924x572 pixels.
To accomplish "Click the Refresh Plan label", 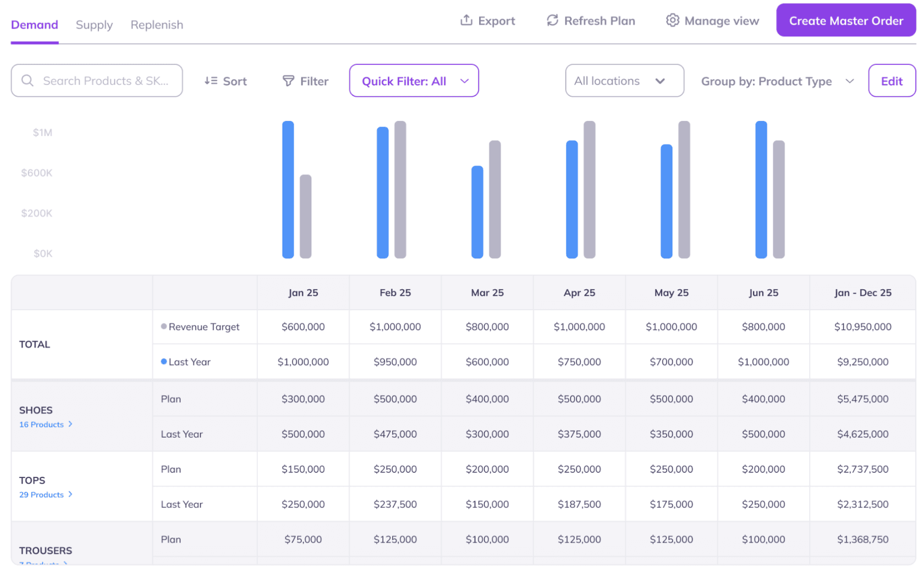I will pos(599,21).
